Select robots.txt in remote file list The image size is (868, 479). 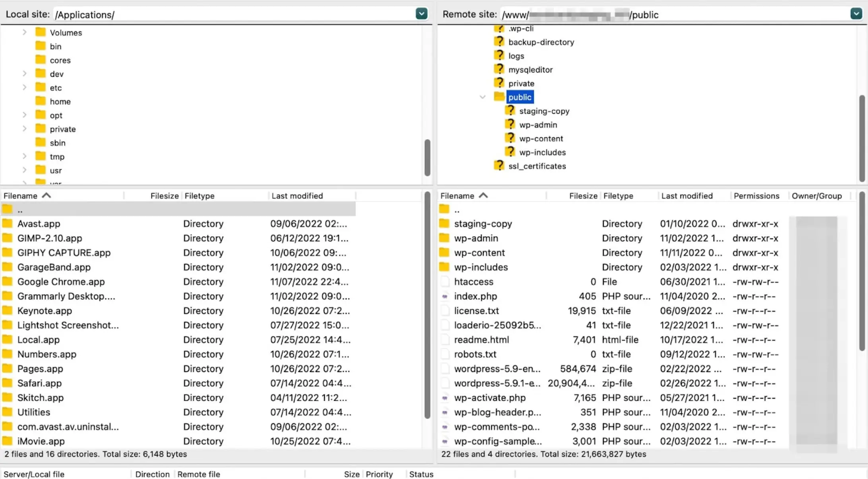coord(475,354)
